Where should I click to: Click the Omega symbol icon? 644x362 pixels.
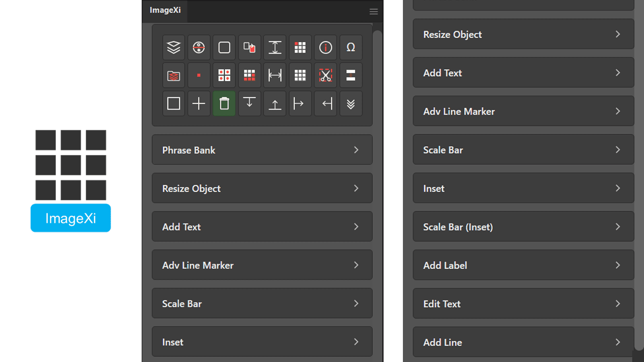[351, 47]
